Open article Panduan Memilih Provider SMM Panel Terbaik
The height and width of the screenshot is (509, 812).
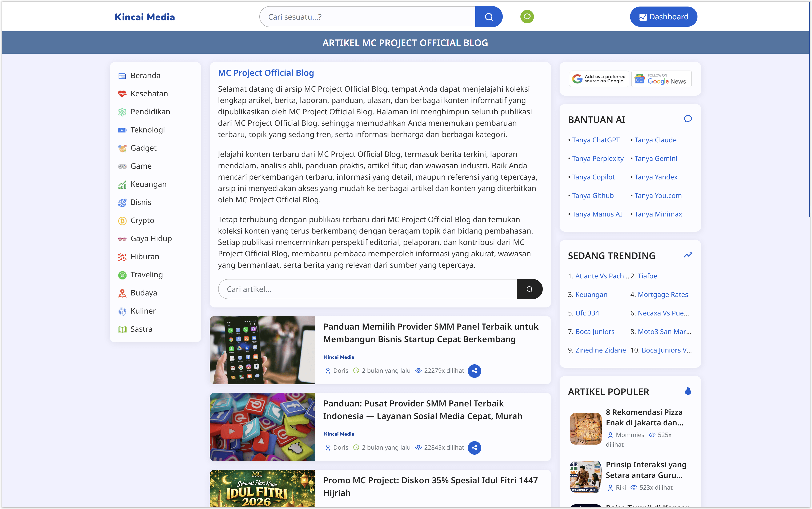coord(431,333)
